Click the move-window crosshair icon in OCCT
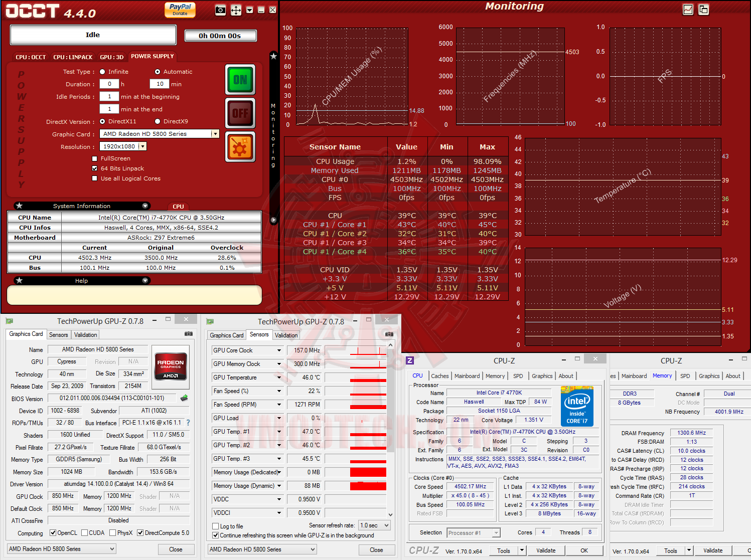 [x=236, y=10]
